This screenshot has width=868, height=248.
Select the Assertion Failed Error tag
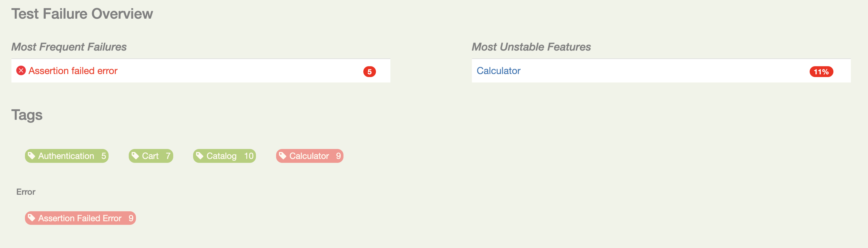pos(80,218)
